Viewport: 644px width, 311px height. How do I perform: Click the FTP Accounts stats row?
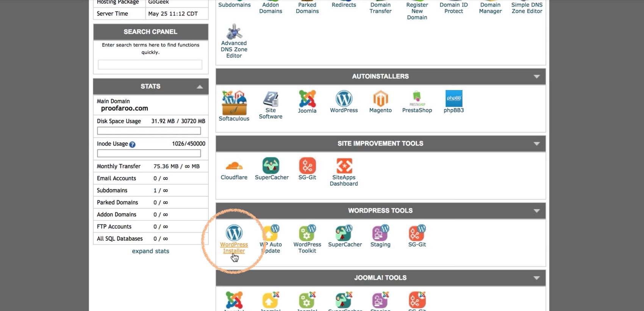(151, 226)
